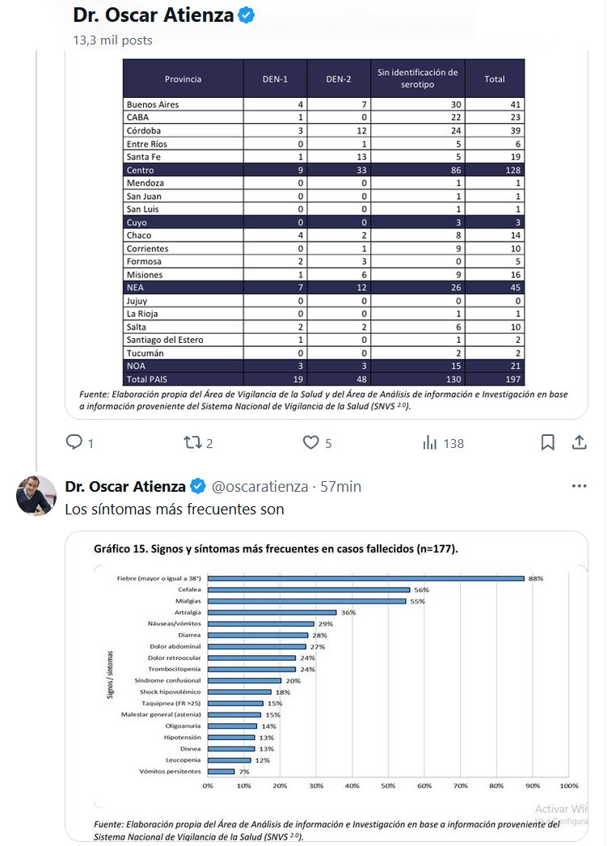Click the tweet text "Los síntomas más frecuentes son"
This screenshot has height=846, width=616.
click(x=174, y=510)
